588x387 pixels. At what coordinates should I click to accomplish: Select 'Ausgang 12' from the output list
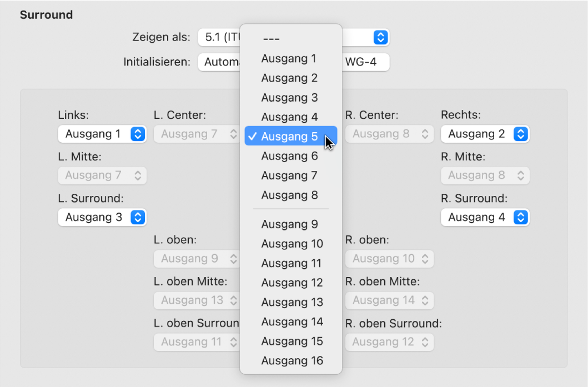click(x=292, y=282)
